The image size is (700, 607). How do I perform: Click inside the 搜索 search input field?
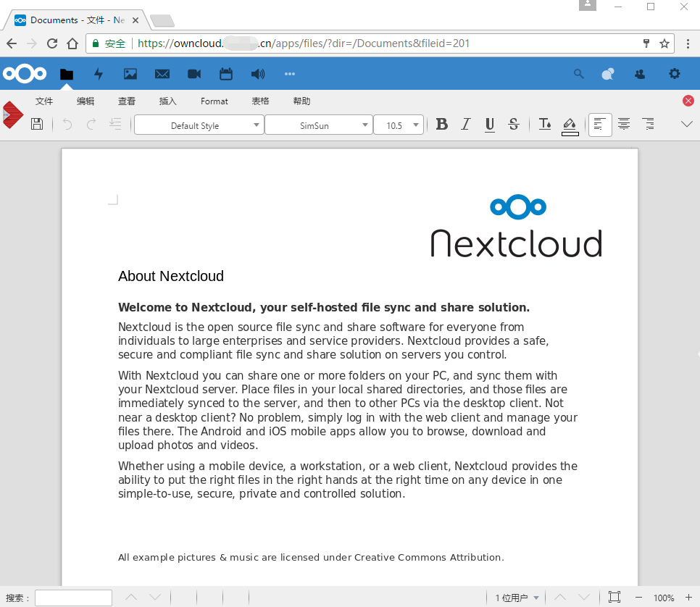tap(72, 597)
